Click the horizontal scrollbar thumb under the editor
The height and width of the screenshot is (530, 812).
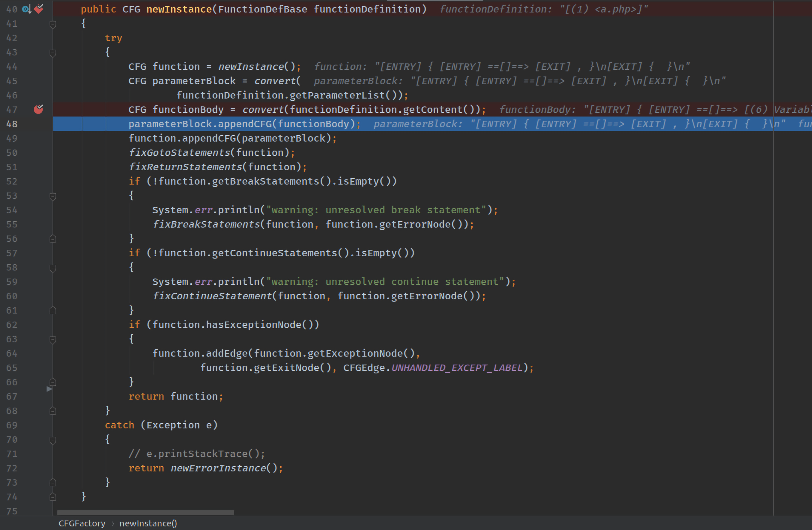[x=146, y=513]
